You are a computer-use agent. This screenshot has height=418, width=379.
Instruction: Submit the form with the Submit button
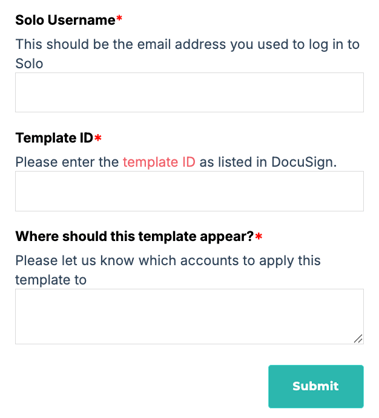[x=316, y=386]
